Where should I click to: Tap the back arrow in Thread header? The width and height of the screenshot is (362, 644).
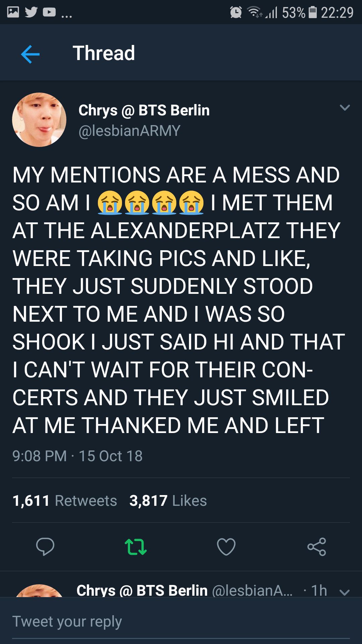pos(30,54)
